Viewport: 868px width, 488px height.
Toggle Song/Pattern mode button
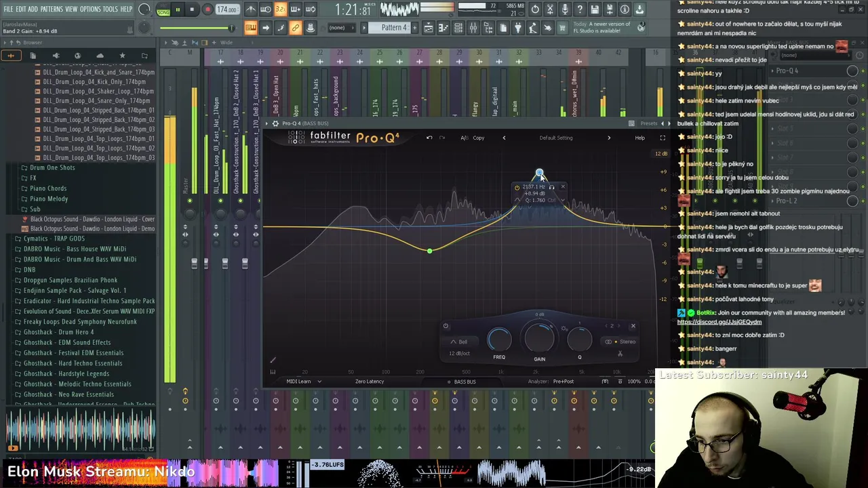coord(163,9)
